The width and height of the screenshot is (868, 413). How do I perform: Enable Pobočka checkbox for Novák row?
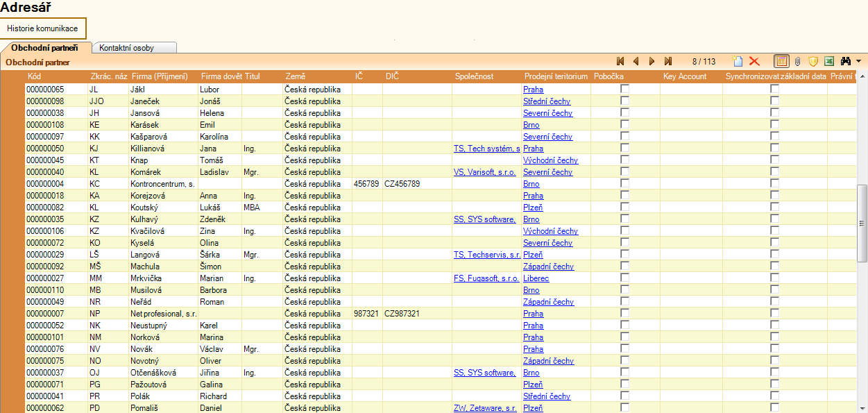[x=624, y=348]
